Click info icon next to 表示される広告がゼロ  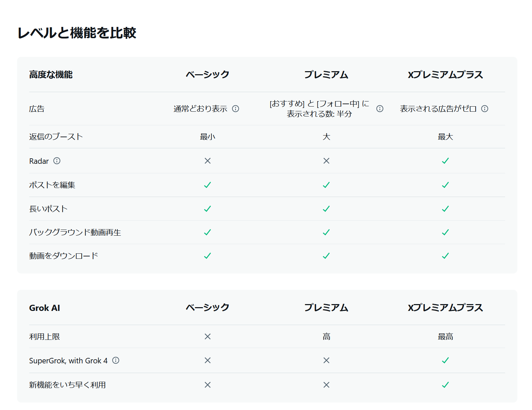coord(485,109)
